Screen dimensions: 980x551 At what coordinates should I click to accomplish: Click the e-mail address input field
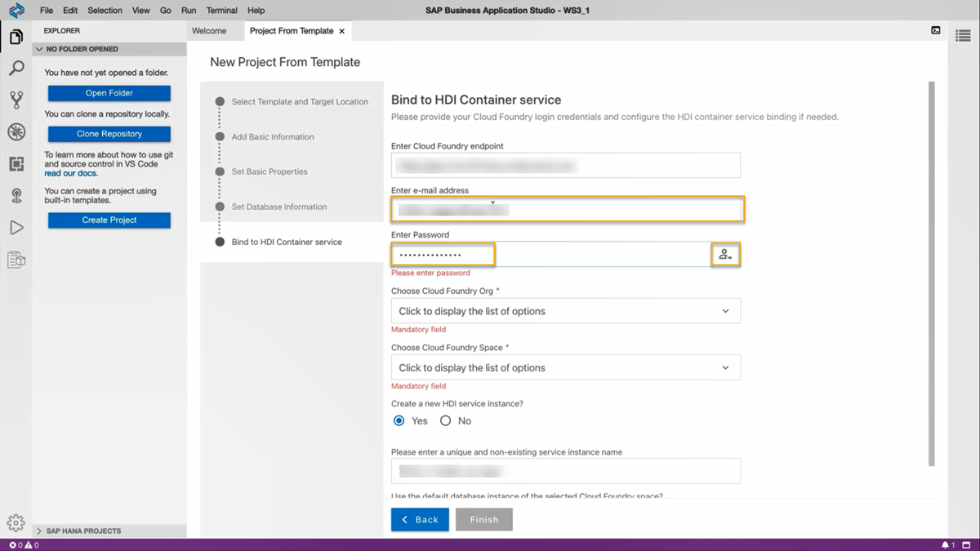click(566, 210)
